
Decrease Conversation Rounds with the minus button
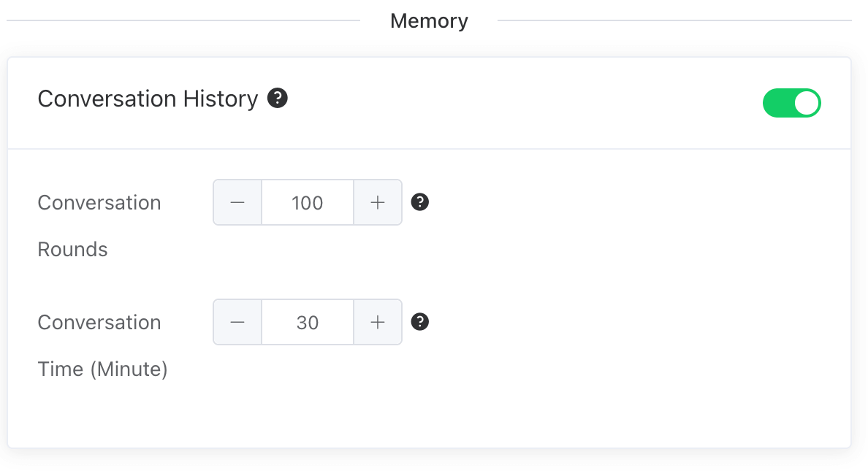click(x=237, y=202)
